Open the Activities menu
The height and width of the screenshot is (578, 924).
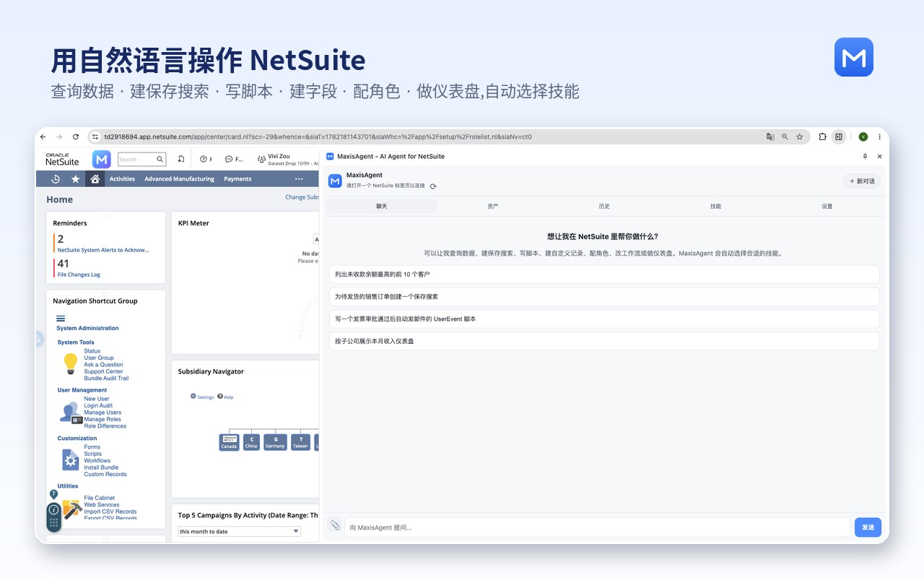[122, 179]
